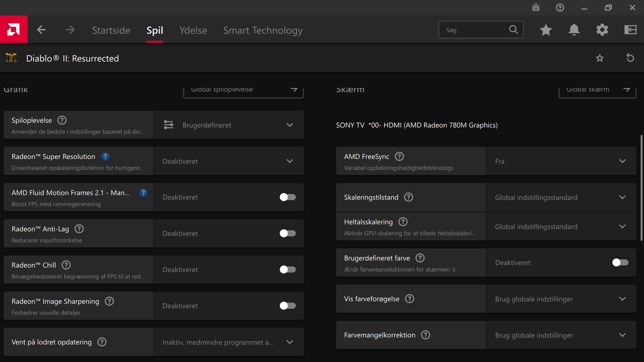This screenshot has height=362, width=644.
Task: Go back with the left arrow
Action: (x=41, y=30)
